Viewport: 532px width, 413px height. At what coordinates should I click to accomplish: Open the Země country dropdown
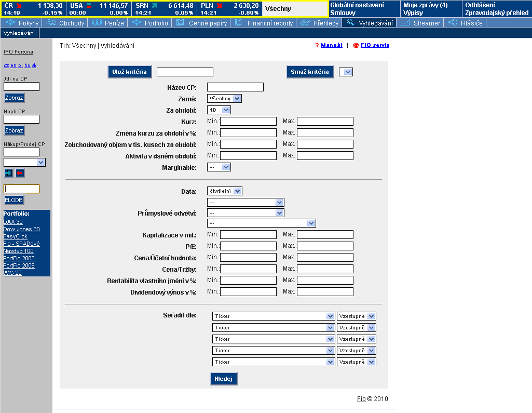[224, 99]
